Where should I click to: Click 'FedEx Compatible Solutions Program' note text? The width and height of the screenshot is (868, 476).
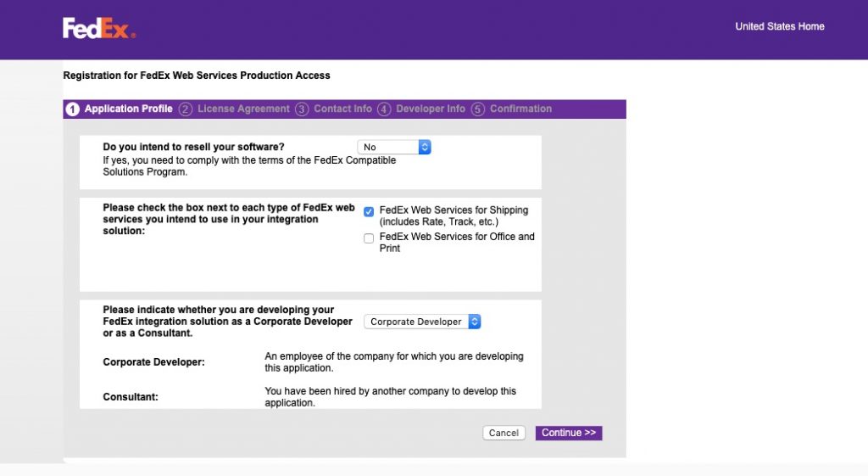[249, 166]
